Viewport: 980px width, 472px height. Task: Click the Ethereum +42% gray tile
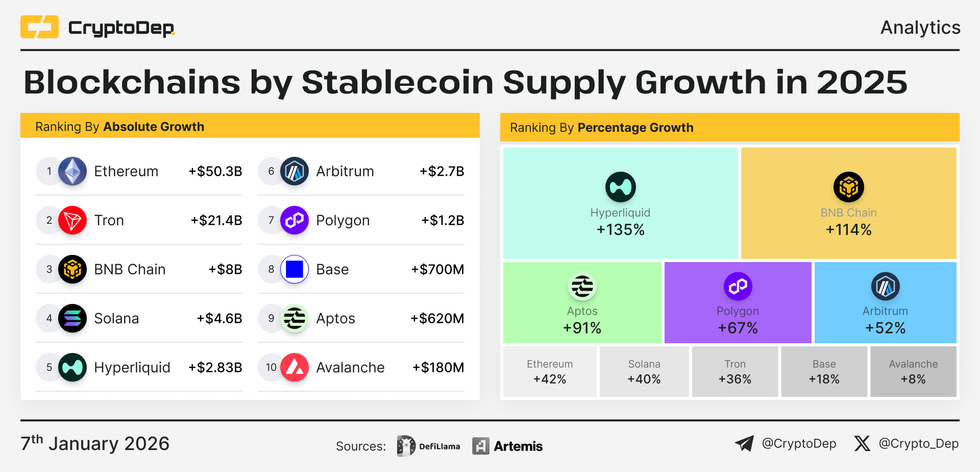pyautogui.click(x=550, y=371)
